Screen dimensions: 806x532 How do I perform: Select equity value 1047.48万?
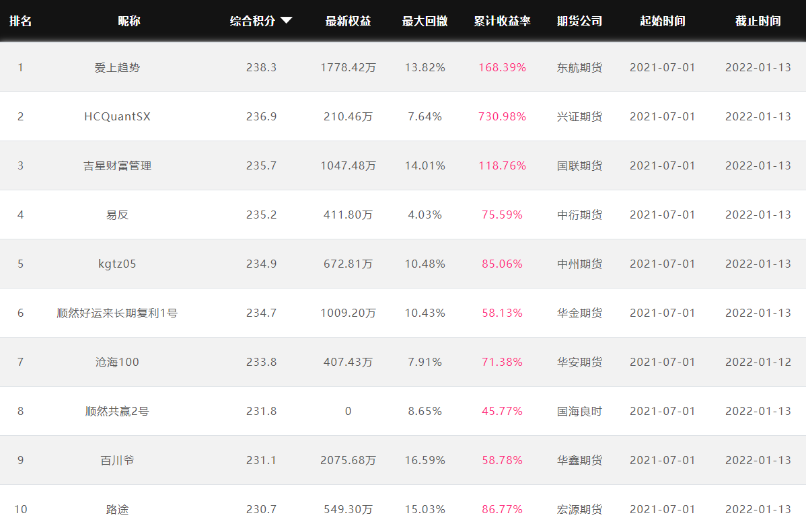tap(348, 165)
